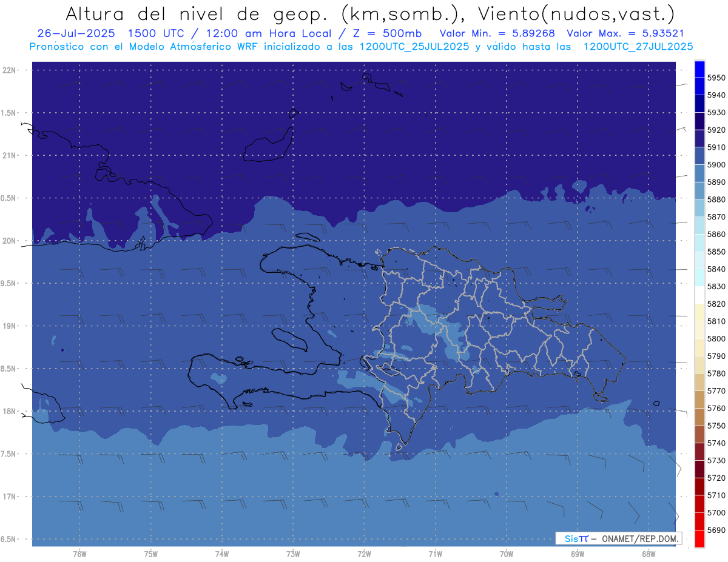Click the 5820 value on the colorbar

(x=716, y=304)
